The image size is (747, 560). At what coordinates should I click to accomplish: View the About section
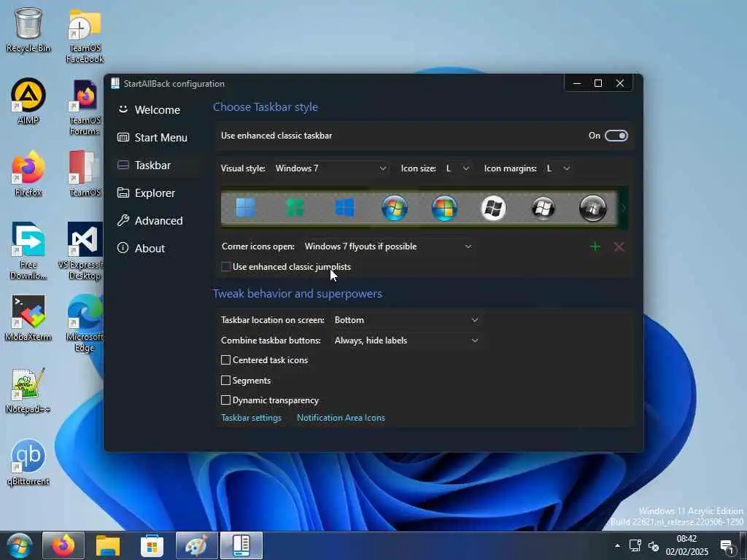tap(158, 248)
